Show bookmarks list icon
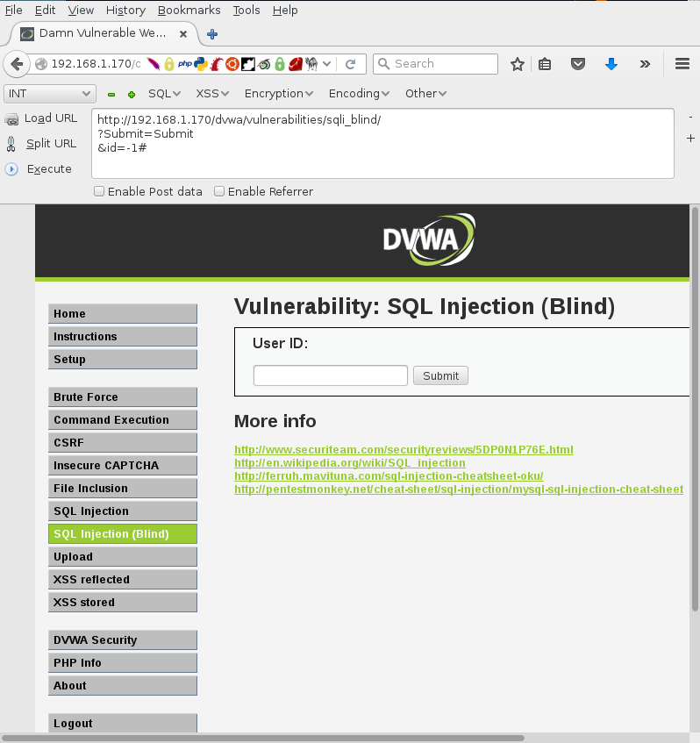The height and width of the screenshot is (743, 700). coord(545,64)
